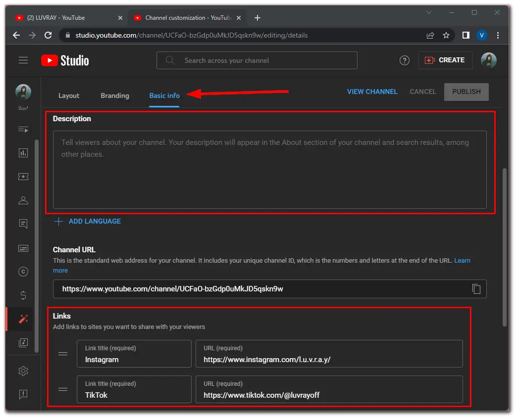Click the browser address bar URL
This screenshot has height=420, width=518.
pyautogui.click(x=192, y=35)
